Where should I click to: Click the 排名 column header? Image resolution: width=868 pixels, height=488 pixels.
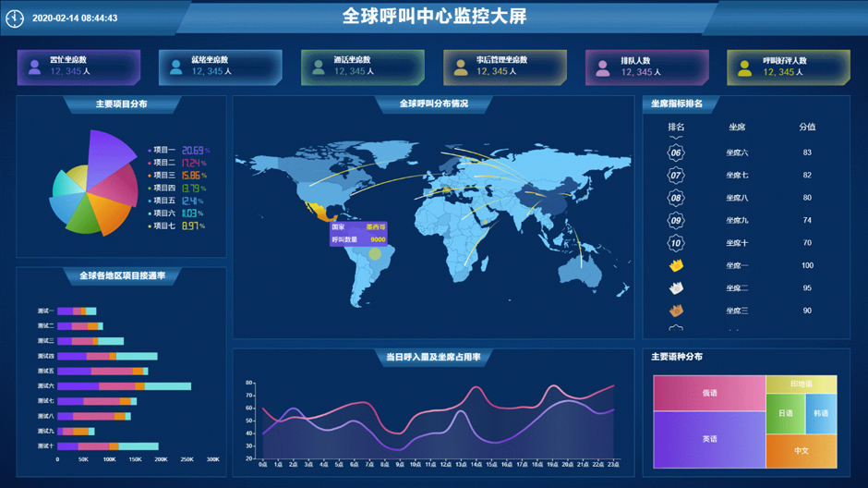[676, 128]
